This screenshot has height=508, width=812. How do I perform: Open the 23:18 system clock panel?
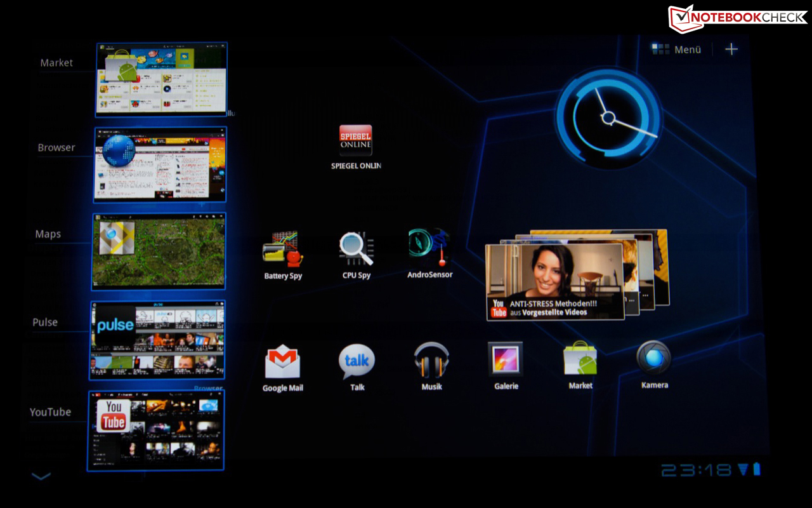[697, 470]
